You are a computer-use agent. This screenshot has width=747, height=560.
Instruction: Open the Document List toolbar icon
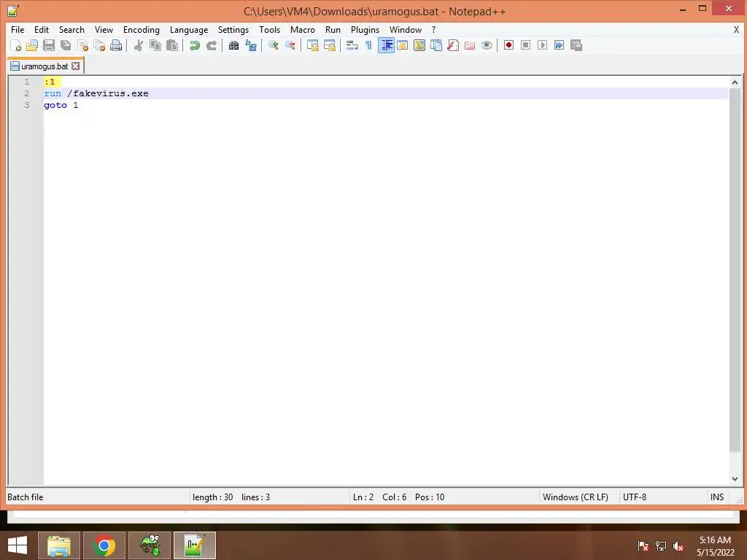tap(436, 45)
